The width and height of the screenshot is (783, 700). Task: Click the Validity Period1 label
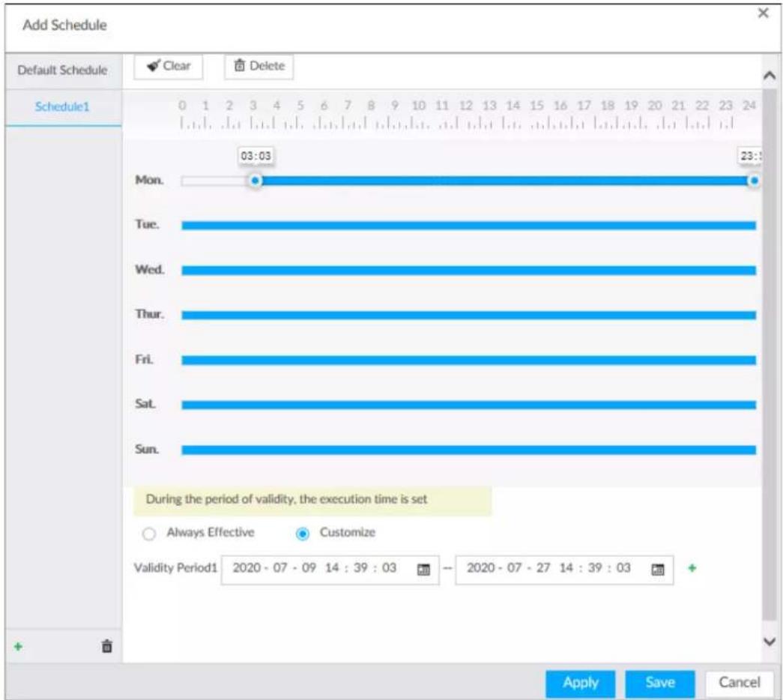176,568
